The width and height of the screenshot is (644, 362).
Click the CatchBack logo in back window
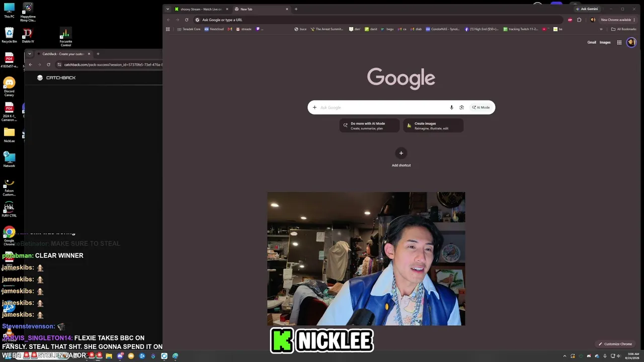[x=56, y=78]
